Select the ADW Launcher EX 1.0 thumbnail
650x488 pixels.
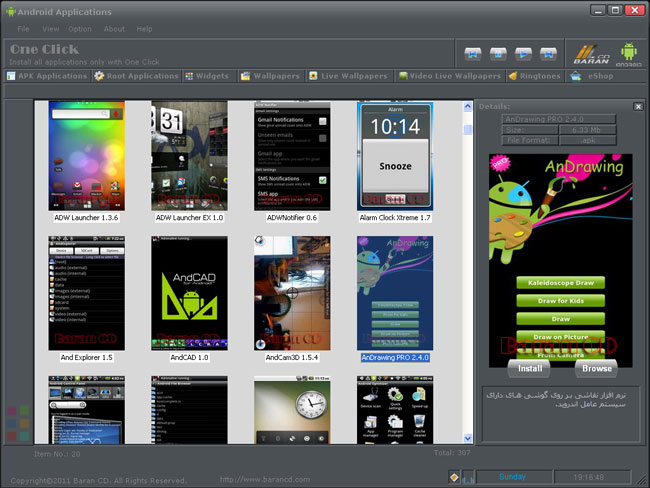point(189,156)
